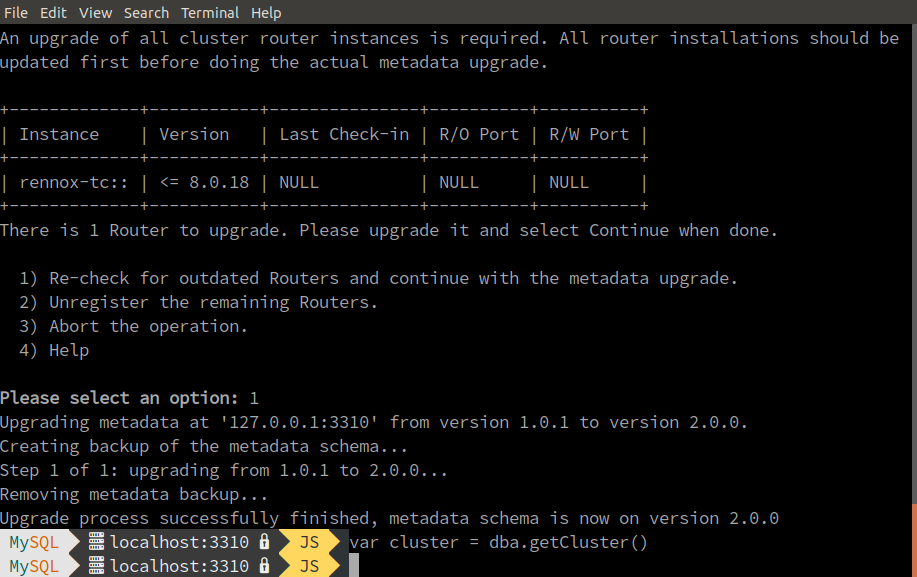Click the 'Instance' column header
This screenshot has height=577, width=917.
[x=59, y=134]
